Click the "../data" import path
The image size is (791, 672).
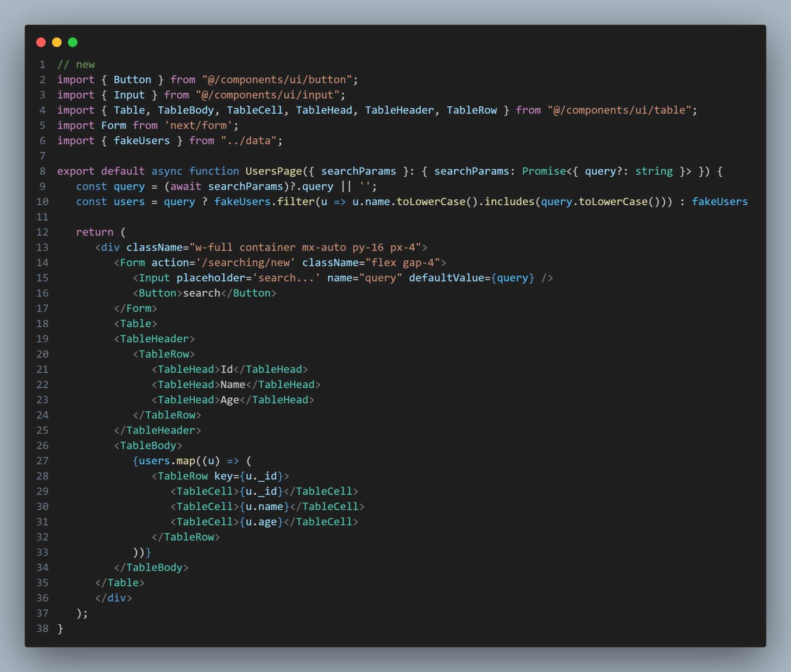point(248,141)
